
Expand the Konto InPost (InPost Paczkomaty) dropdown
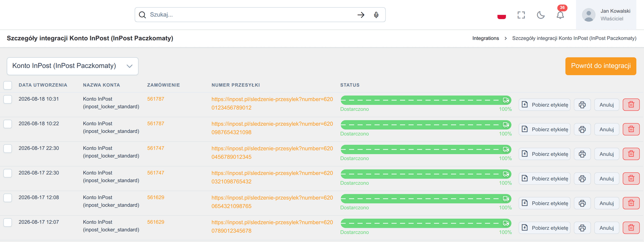(73, 66)
